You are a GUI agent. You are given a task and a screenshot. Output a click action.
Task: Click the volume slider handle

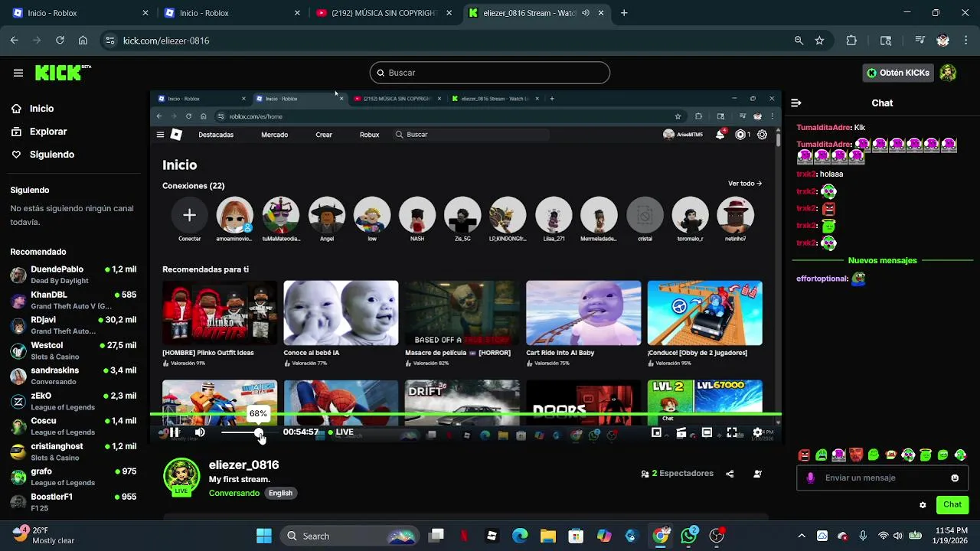tap(259, 432)
